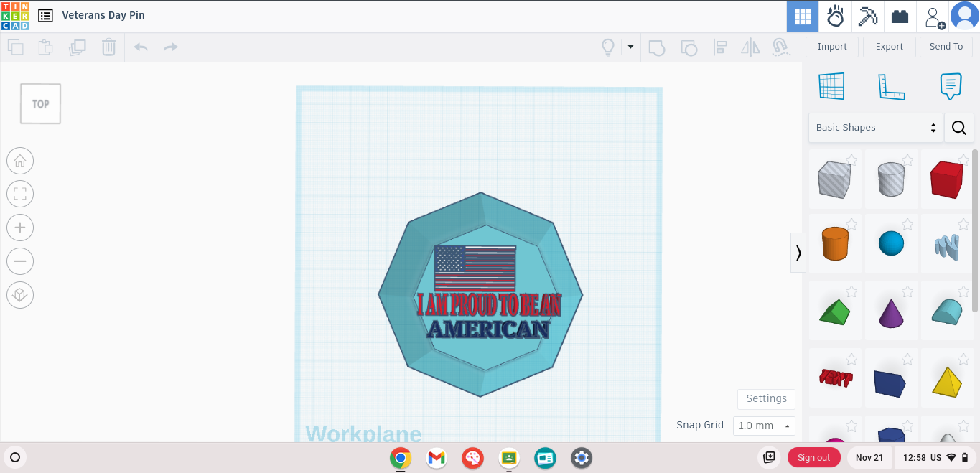This screenshot has height=473, width=980.
Task: Open the Tinkercad logo home link
Action: click(15, 16)
